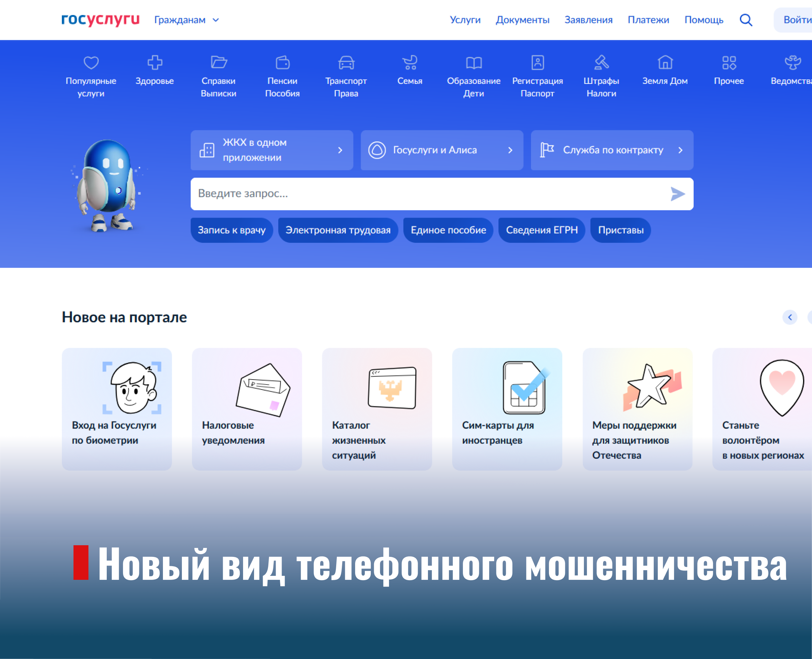Viewport: 812px width, 659px height.
Task: Choose the Сведения ЕГРН quick chip
Action: [541, 230]
